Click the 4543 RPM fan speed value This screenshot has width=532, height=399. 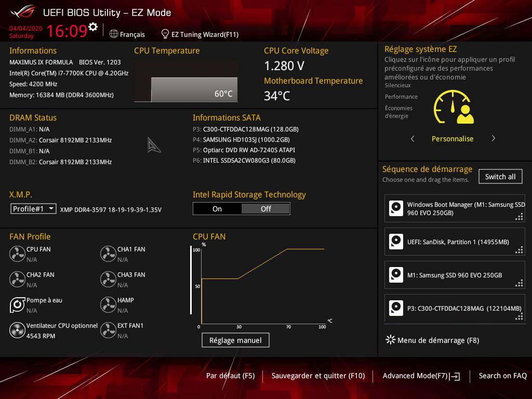click(x=41, y=336)
